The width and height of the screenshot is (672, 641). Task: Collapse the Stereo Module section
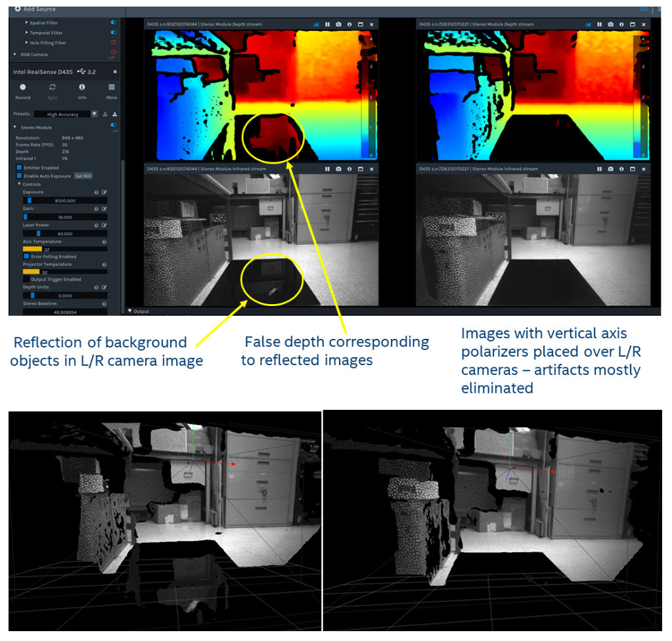point(15,127)
